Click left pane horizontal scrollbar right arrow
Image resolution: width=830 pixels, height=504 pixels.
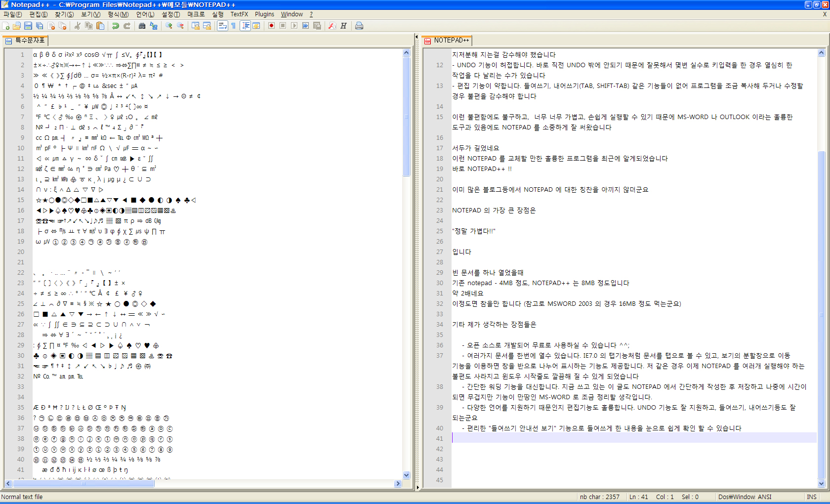[398, 484]
